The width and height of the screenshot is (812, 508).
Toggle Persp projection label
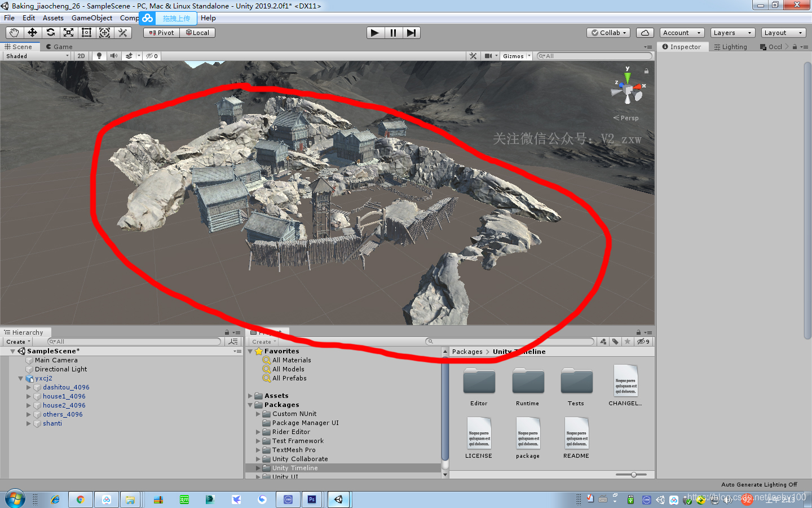(626, 118)
